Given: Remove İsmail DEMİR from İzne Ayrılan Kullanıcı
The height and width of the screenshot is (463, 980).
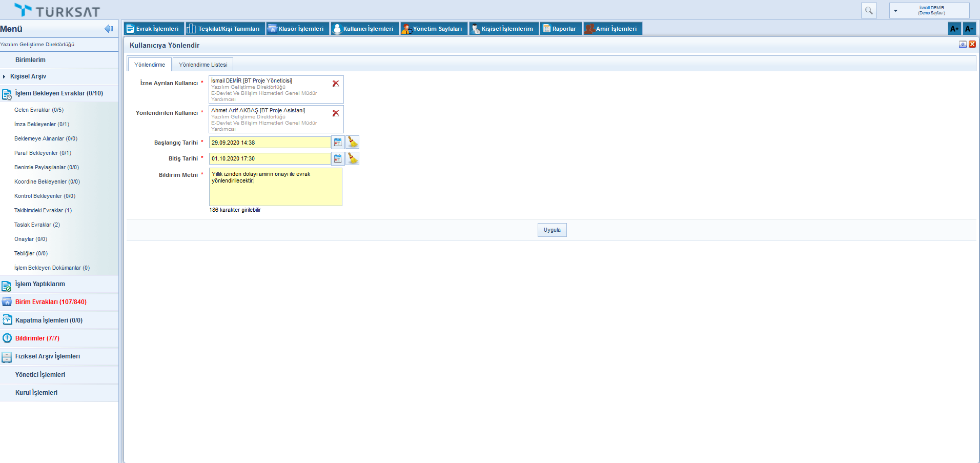Looking at the screenshot, I should [x=336, y=84].
